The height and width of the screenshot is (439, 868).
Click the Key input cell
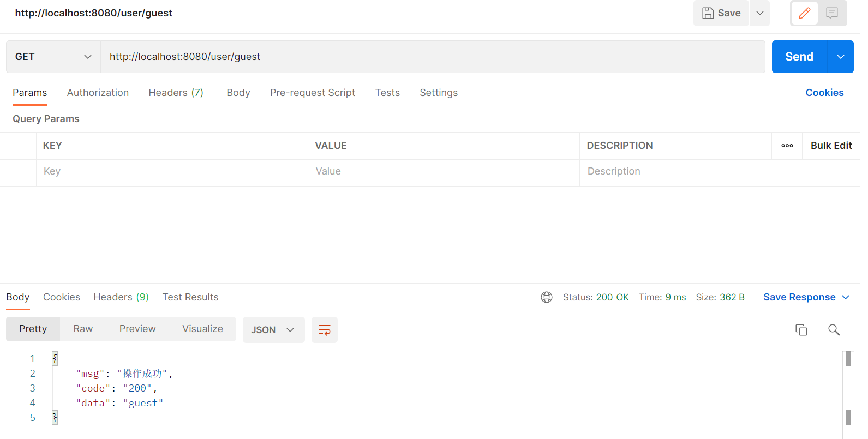coord(172,171)
